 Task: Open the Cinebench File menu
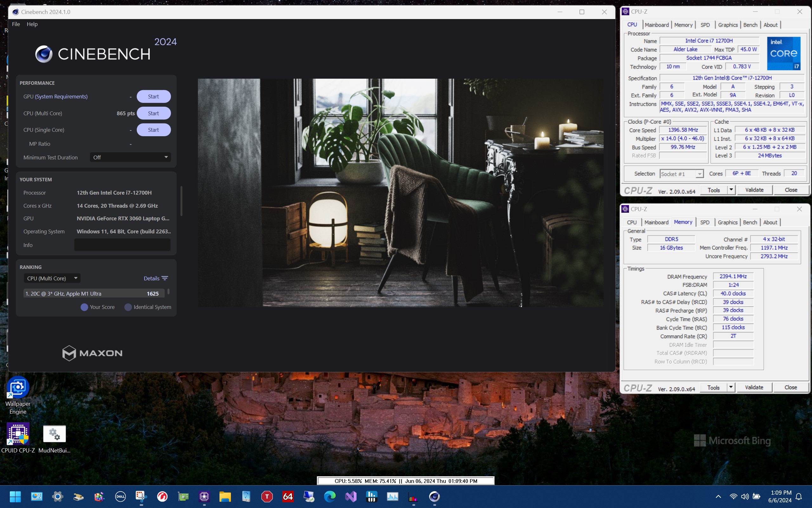16,24
